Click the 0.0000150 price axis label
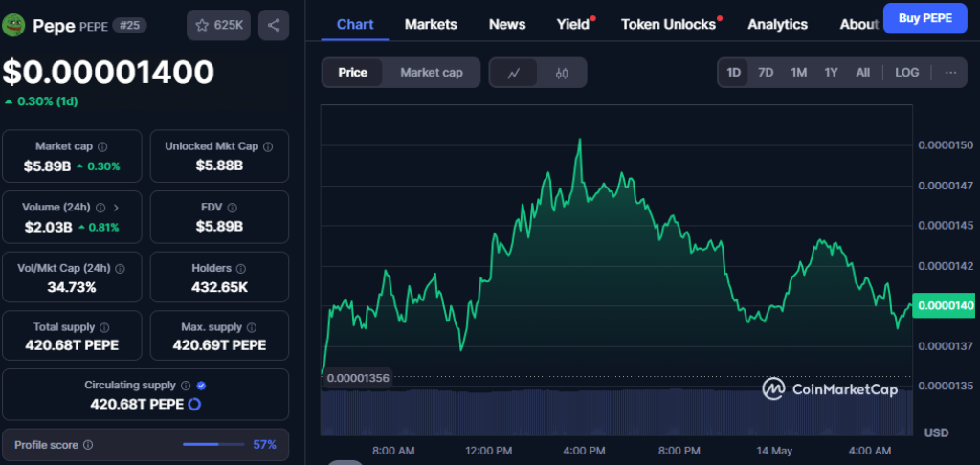 click(946, 145)
